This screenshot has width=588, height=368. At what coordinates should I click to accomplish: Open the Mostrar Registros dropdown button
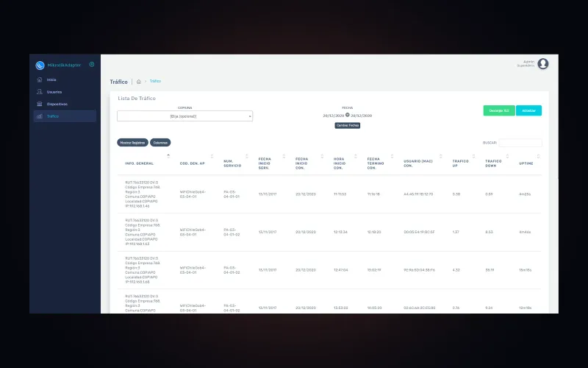pyautogui.click(x=132, y=143)
